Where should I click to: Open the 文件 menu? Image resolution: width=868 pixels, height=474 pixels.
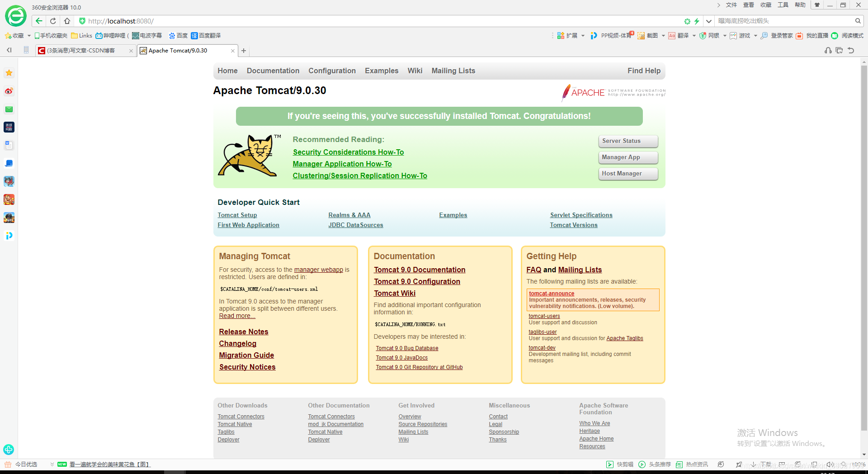tap(731, 5)
